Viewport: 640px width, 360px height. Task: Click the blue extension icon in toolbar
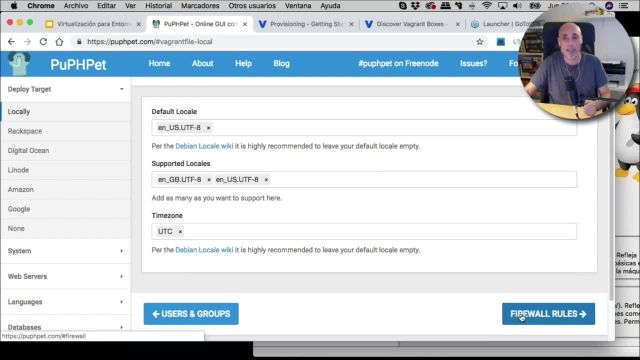(500, 42)
